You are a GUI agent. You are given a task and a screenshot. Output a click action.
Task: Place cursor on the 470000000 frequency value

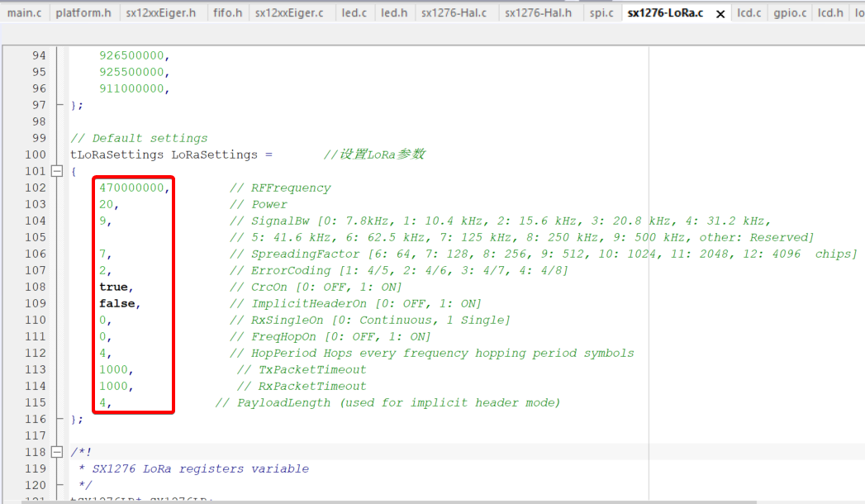coord(131,188)
